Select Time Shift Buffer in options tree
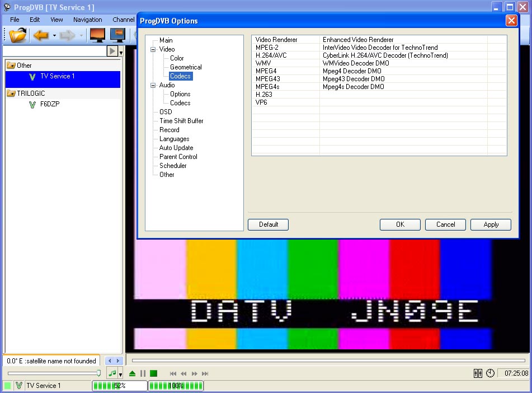 click(181, 121)
